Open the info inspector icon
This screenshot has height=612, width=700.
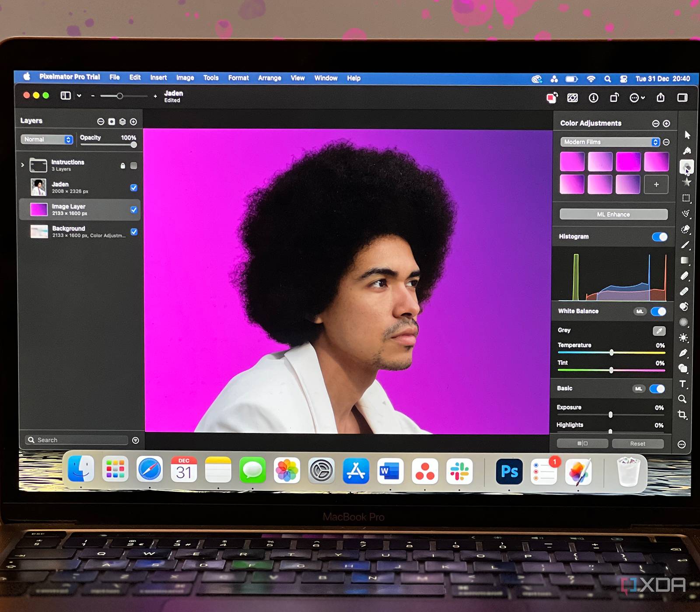point(593,98)
